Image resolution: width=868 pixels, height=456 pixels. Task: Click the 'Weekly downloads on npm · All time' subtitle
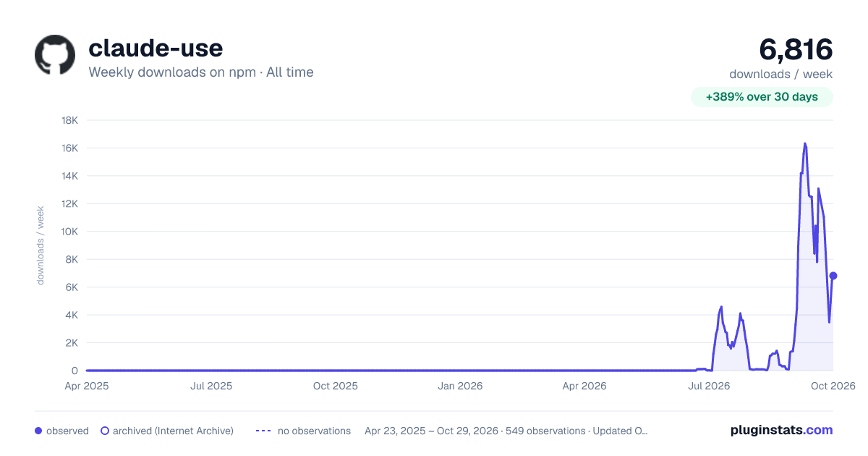click(201, 72)
